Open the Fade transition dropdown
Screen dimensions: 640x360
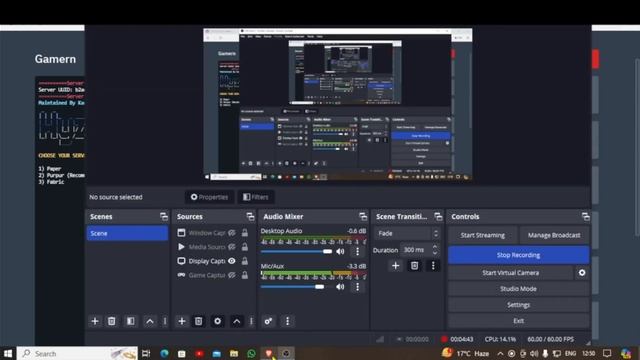point(407,233)
